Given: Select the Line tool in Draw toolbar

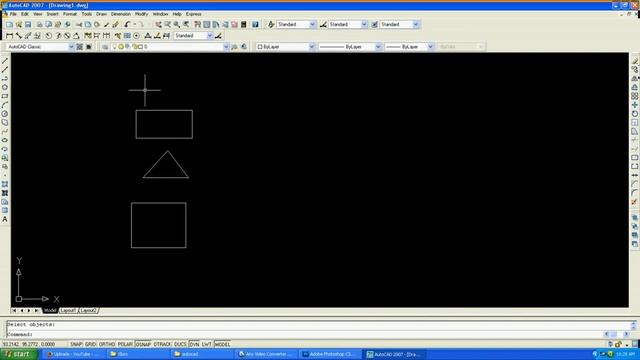Looking at the screenshot, I should pyautogui.click(x=5, y=61).
